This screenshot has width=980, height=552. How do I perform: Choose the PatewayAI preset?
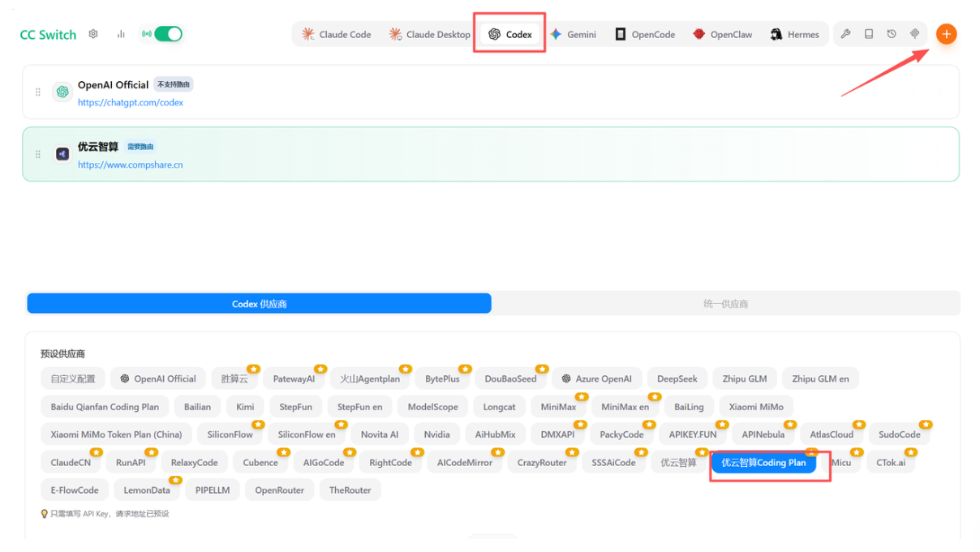tap(294, 379)
